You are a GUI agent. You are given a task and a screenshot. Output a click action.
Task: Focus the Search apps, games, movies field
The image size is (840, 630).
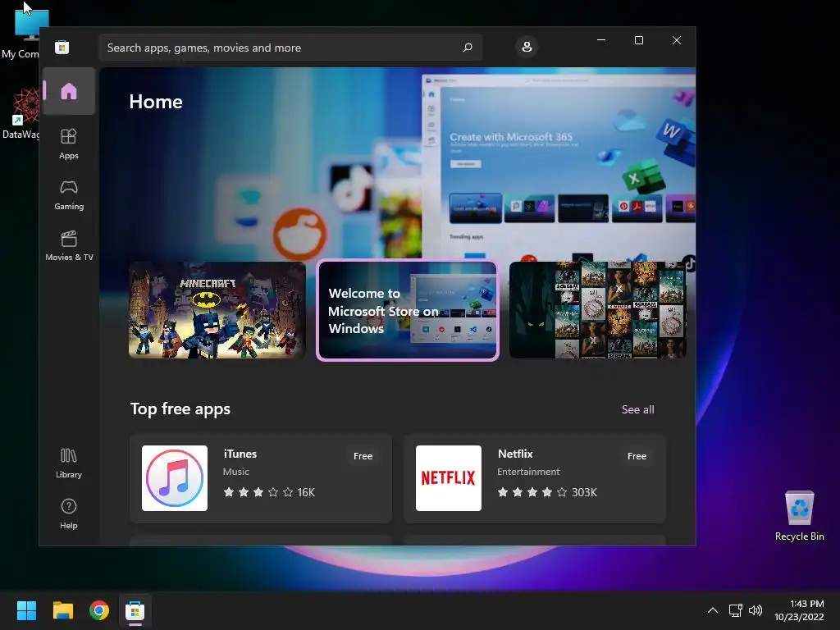290,48
